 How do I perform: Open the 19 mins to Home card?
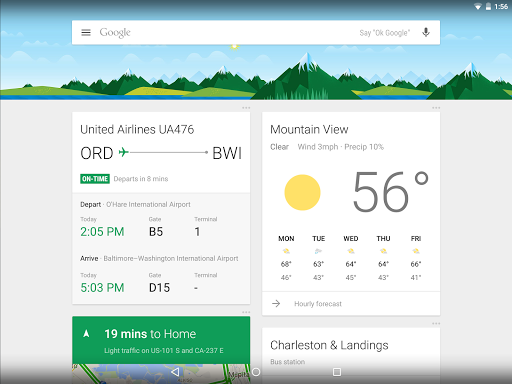[x=161, y=340]
